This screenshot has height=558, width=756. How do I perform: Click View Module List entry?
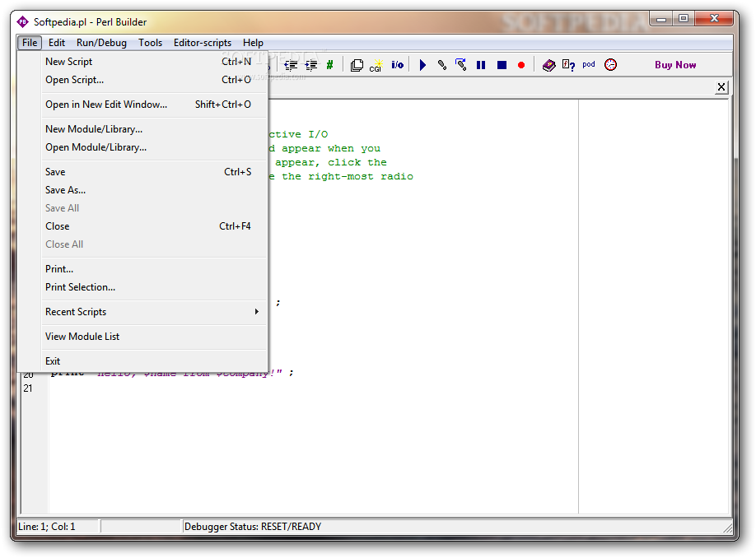(x=154, y=337)
